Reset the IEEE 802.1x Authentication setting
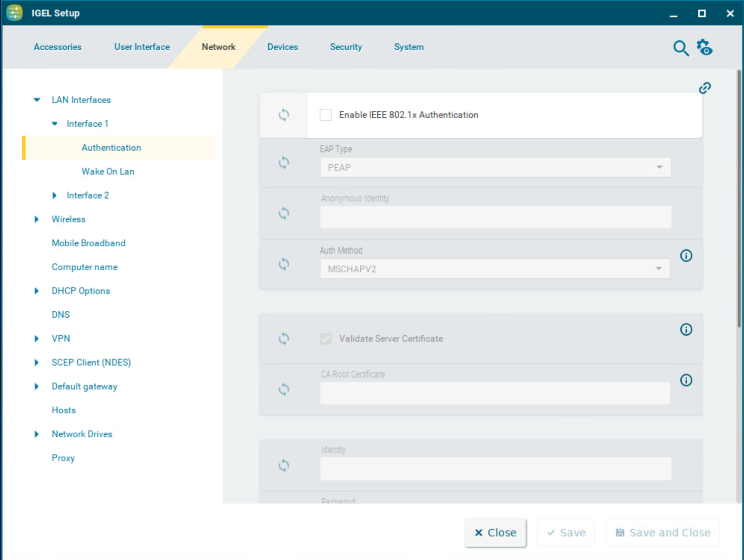Viewport: 744px width, 560px height. [x=284, y=114]
